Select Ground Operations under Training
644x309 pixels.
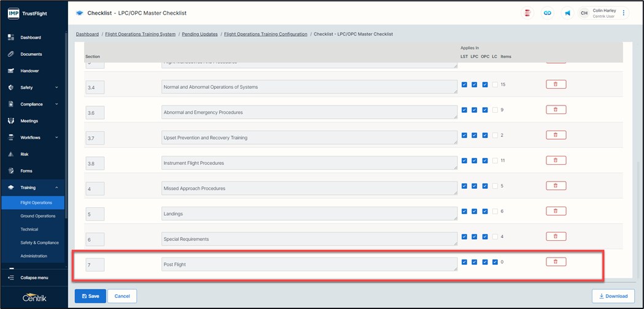coord(37,216)
